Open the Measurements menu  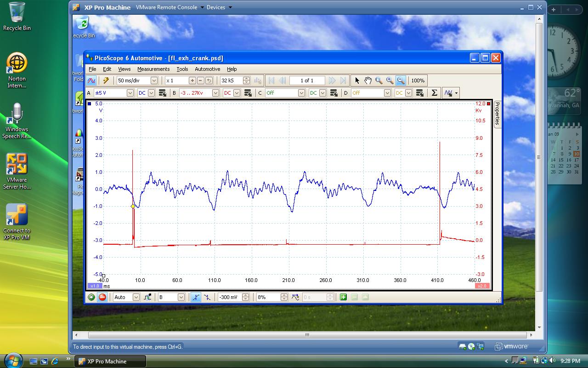[153, 69]
